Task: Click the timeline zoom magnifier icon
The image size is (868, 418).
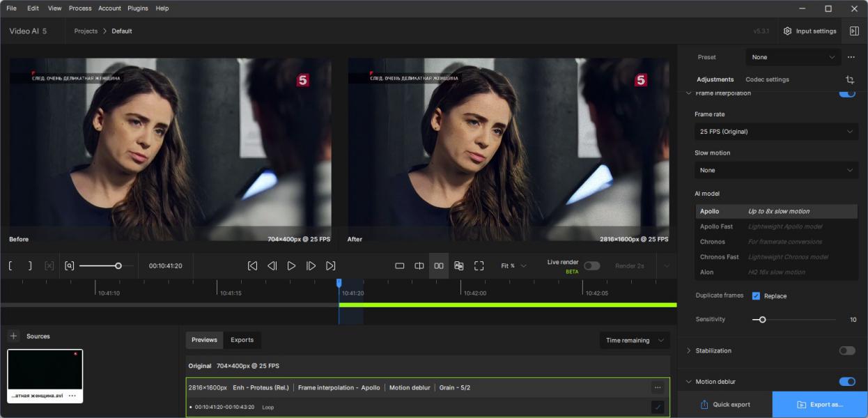Action: [x=69, y=266]
